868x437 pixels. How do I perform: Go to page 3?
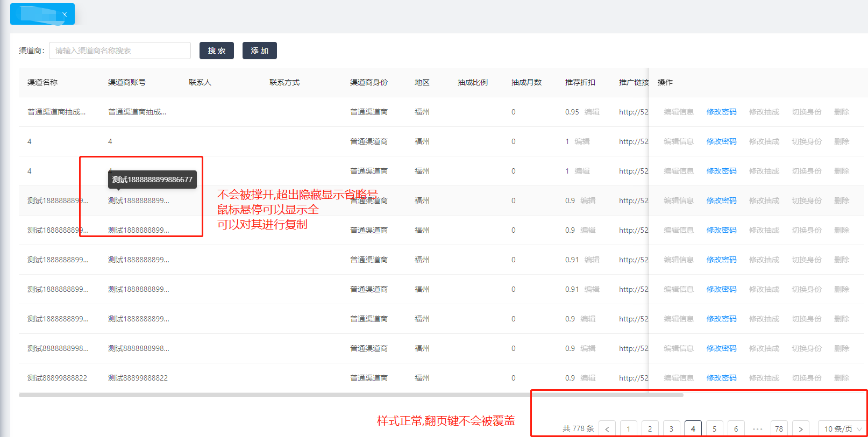672,428
